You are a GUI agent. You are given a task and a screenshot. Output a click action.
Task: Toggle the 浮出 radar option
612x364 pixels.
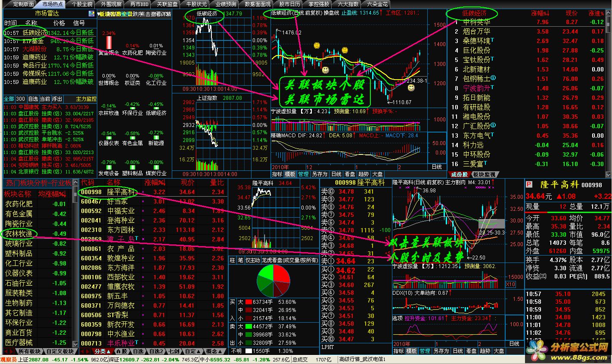click(57, 99)
